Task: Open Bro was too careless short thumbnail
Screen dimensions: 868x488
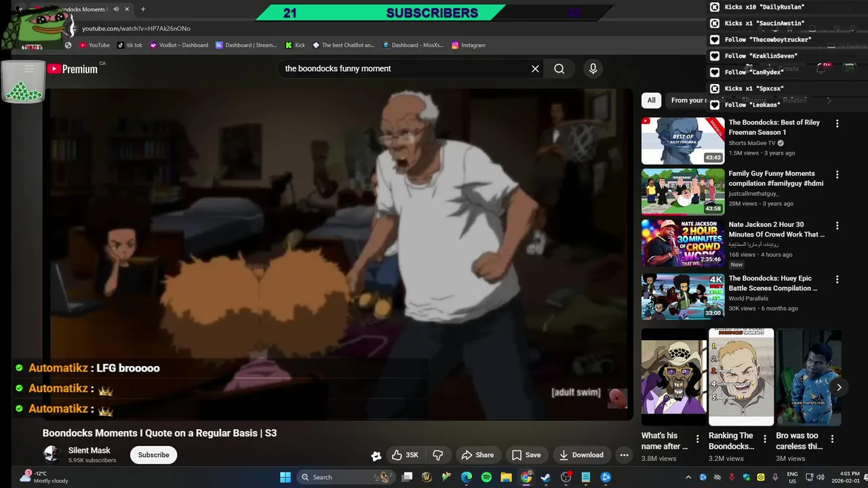Action: click(x=809, y=377)
